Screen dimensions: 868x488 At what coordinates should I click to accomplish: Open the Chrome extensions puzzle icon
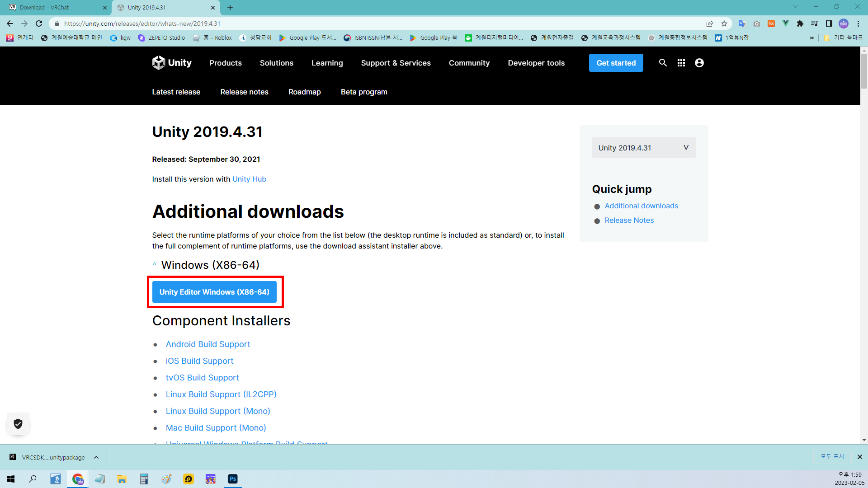tap(800, 23)
